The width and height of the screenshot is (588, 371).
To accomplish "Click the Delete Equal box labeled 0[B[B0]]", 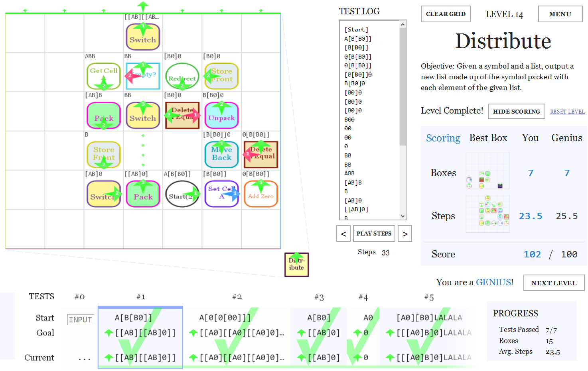I will point(261,155).
